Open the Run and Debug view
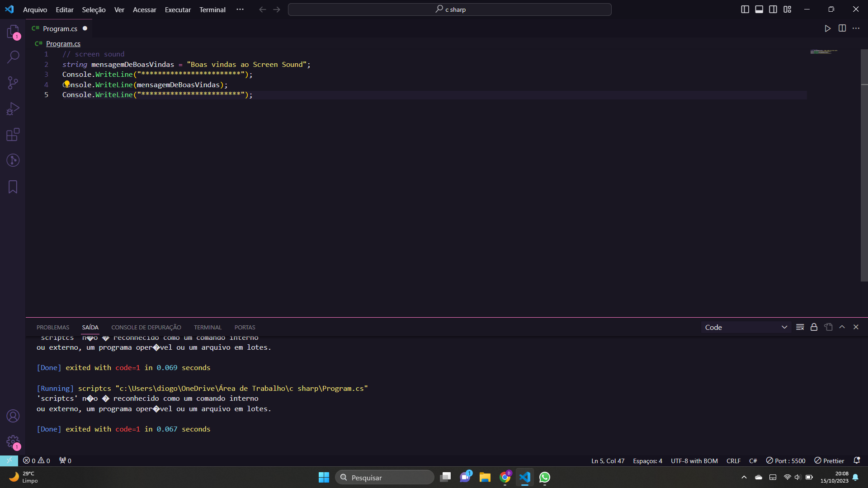Viewport: 868px width, 488px height. point(13,108)
